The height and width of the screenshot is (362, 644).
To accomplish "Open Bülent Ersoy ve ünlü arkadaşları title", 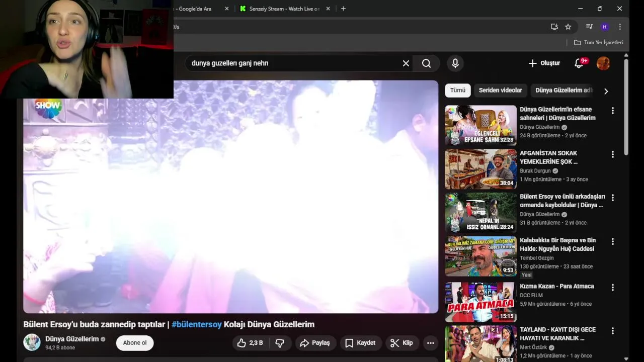I will pyautogui.click(x=562, y=201).
